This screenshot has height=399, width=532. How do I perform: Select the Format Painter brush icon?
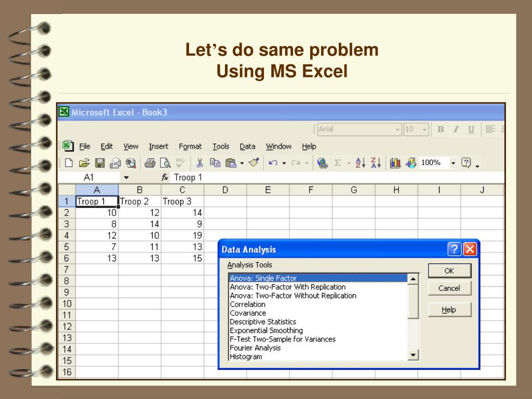[254, 163]
